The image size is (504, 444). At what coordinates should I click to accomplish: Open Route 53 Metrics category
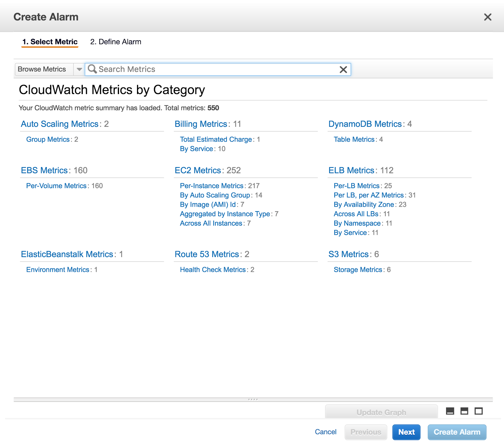(207, 254)
